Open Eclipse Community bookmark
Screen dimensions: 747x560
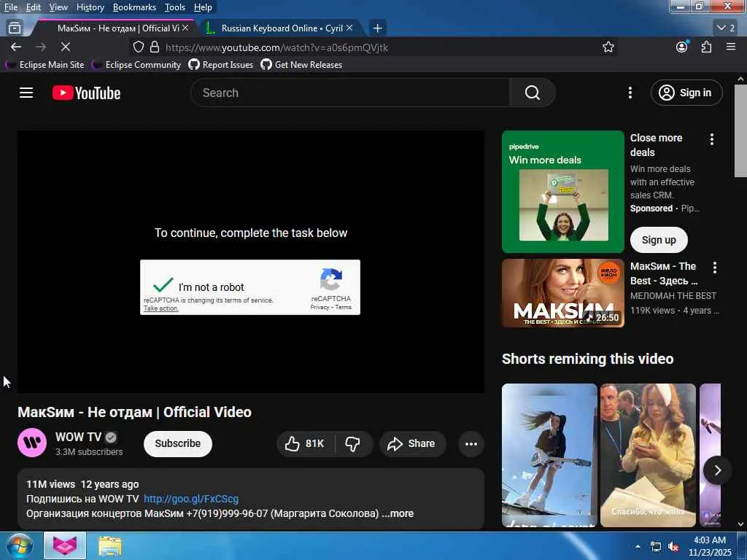137,65
